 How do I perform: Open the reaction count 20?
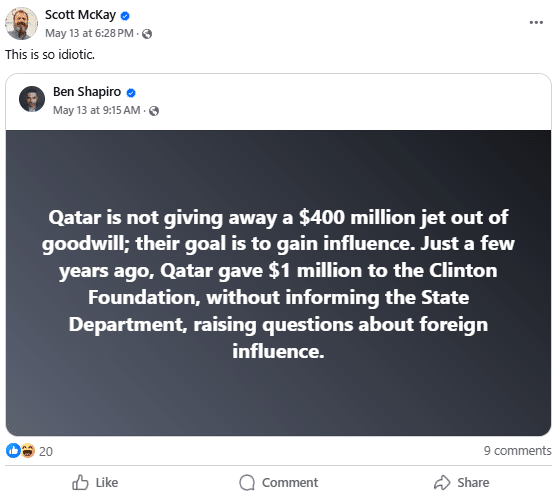[46, 451]
